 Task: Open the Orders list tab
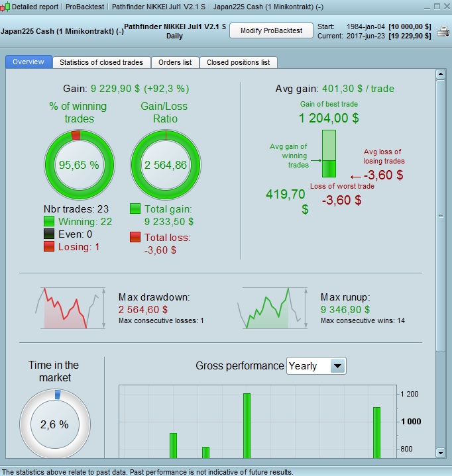(175, 62)
